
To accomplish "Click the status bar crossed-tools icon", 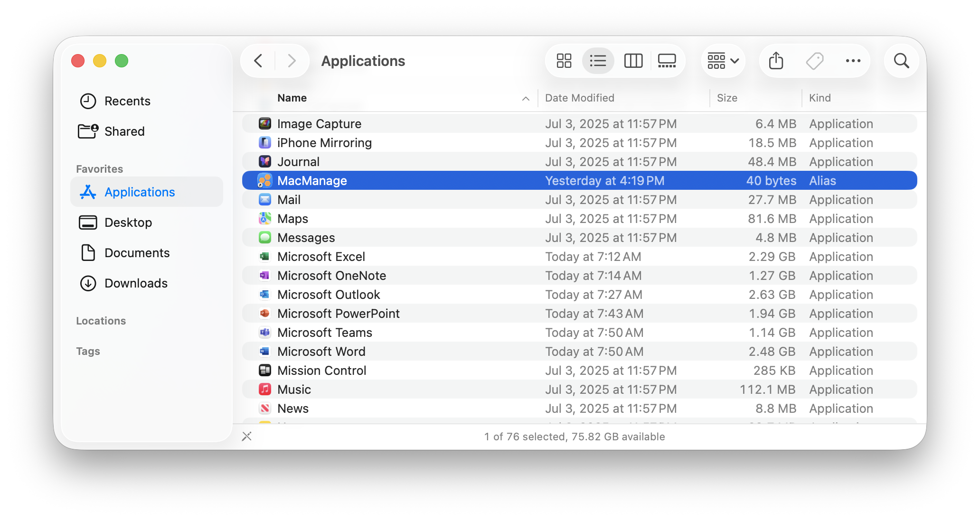I will (x=246, y=436).
